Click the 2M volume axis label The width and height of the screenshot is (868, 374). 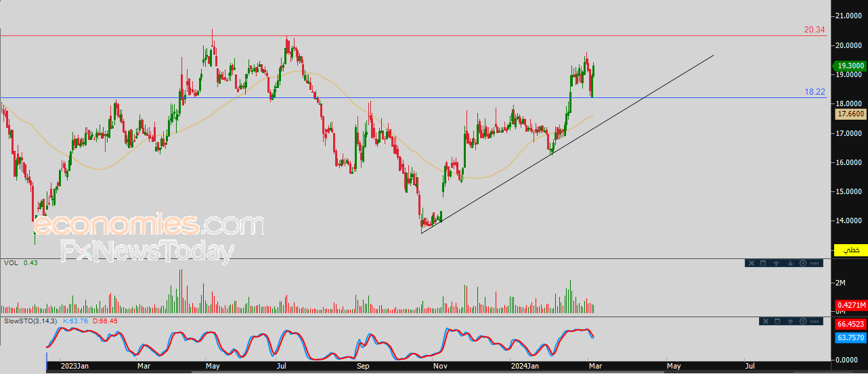(841, 282)
